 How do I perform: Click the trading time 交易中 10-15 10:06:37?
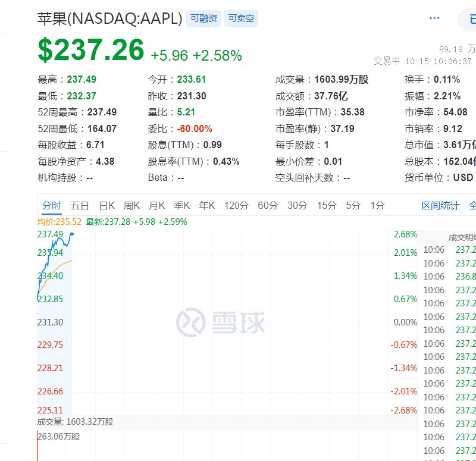(422, 61)
